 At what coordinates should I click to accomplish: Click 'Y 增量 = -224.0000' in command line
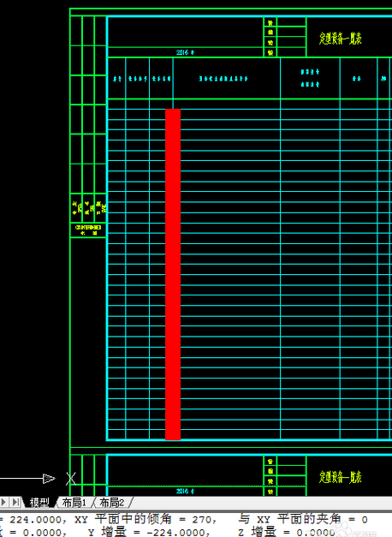click(149, 532)
